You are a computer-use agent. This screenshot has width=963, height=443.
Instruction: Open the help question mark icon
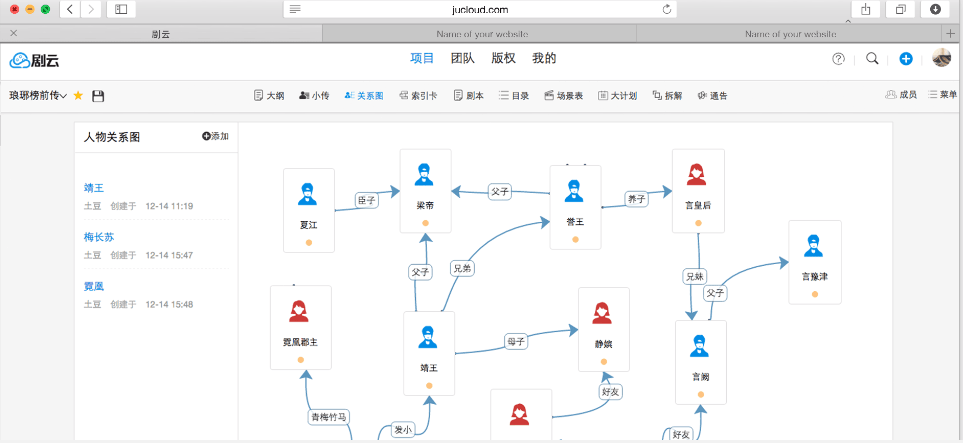coord(839,59)
